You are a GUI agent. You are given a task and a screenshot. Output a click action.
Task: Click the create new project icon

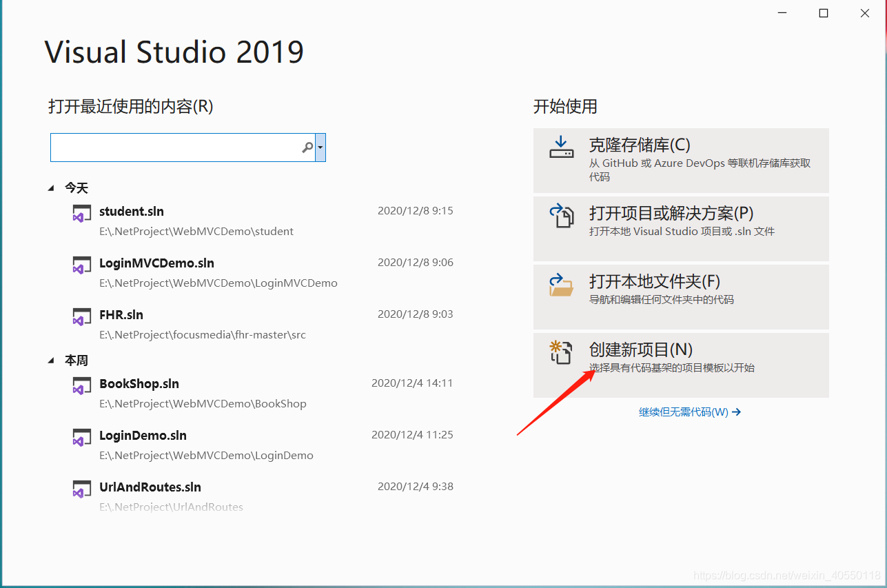point(561,352)
